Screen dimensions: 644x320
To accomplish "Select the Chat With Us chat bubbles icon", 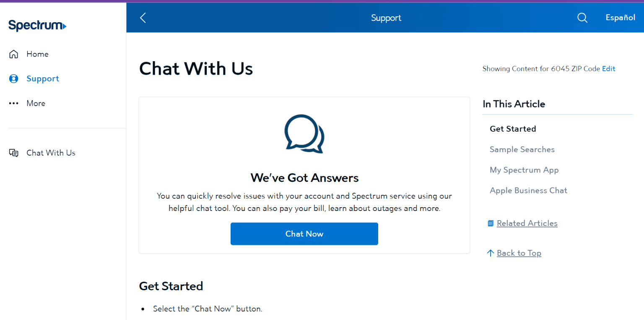I will coord(14,153).
